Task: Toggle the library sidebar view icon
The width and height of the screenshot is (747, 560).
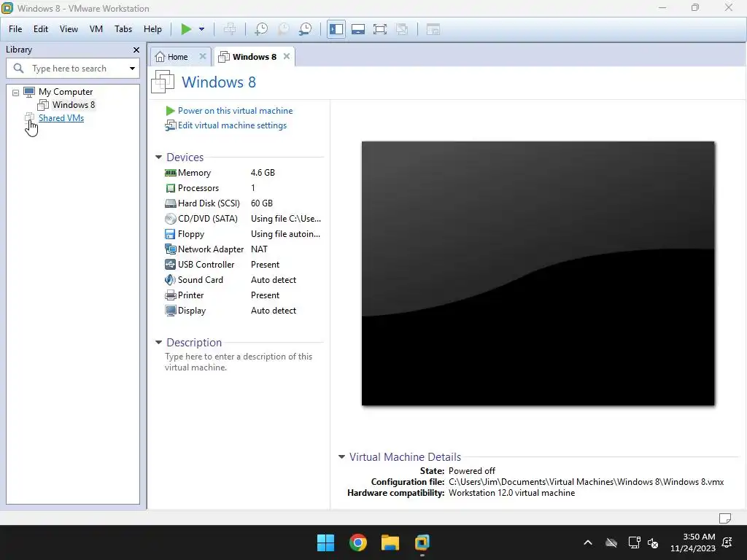Action: click(336, 29)
